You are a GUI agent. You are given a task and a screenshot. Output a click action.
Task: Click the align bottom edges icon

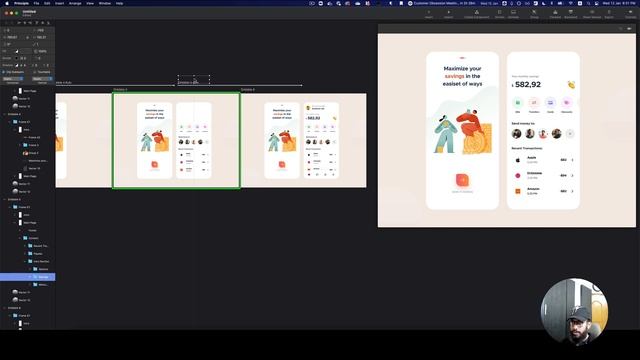point(48,23)
